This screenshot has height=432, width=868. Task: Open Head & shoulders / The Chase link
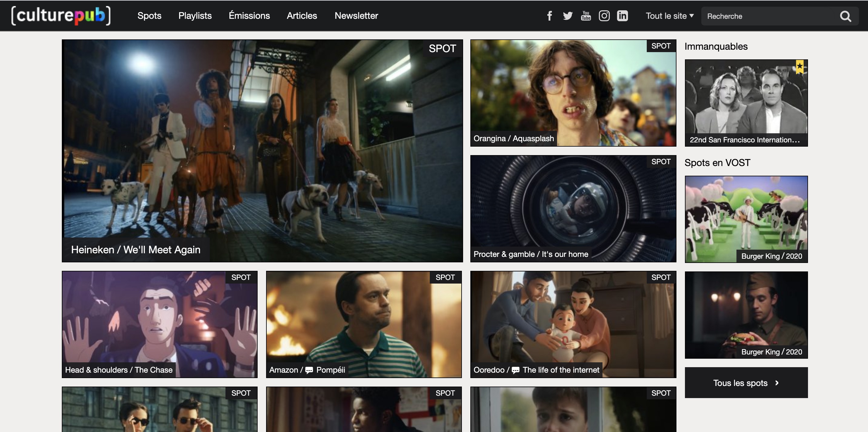point(119,370)
